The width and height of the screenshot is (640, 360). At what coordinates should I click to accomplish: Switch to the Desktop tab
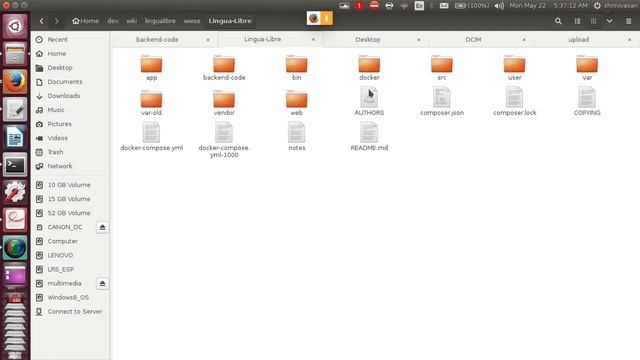point(368,40)
